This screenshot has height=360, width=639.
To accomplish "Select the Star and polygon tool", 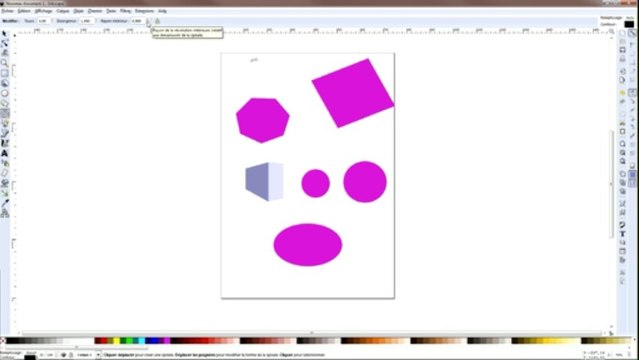I will [x=4, y=103].
